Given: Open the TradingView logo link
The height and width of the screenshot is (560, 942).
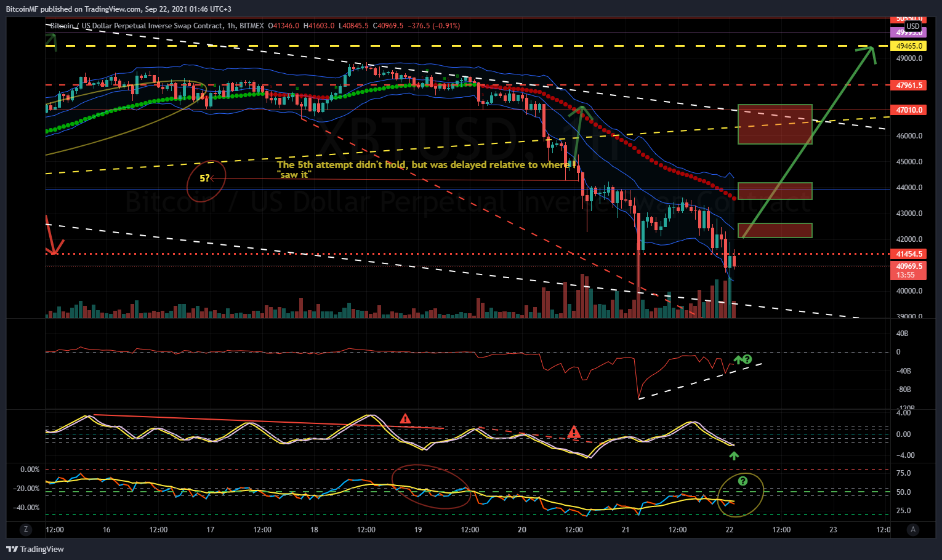Looking at the screenshot, I should 35,549.
